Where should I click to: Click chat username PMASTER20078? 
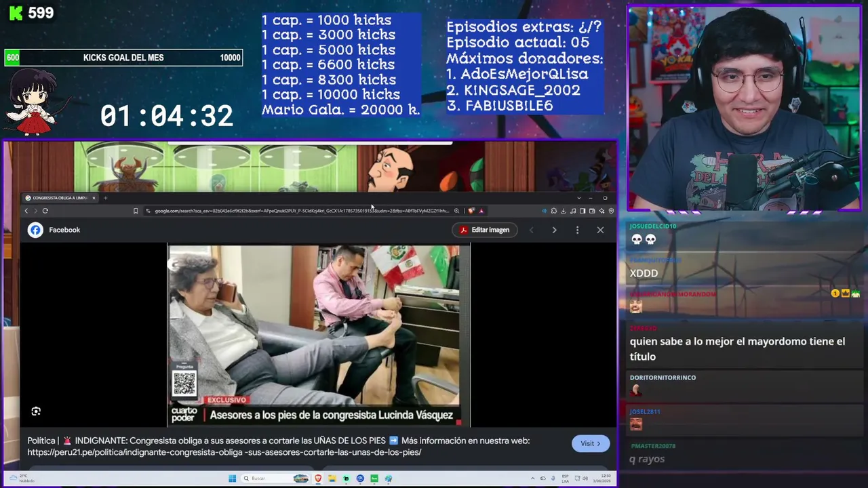click(x=653, y=446)
